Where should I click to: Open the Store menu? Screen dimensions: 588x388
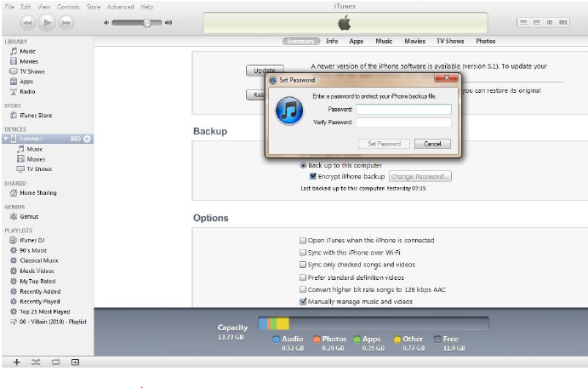point(94,7)
